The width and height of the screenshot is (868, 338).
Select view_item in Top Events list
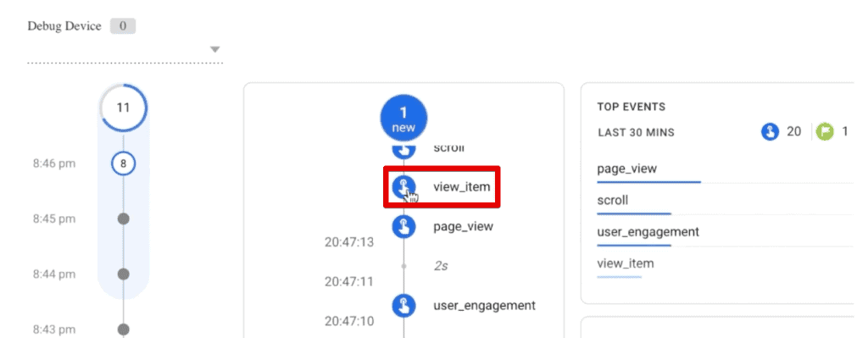[626, 263]
